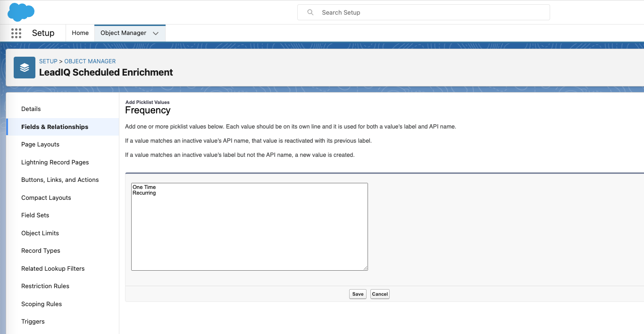
Task: Click the OBJECT MANAGER breadcrumb link
Action: [x=90, y=61]
